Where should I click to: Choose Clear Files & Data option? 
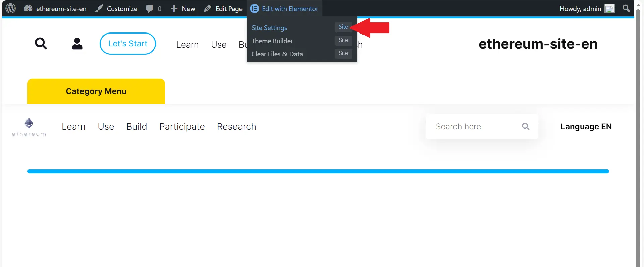(x=277, y=54)
